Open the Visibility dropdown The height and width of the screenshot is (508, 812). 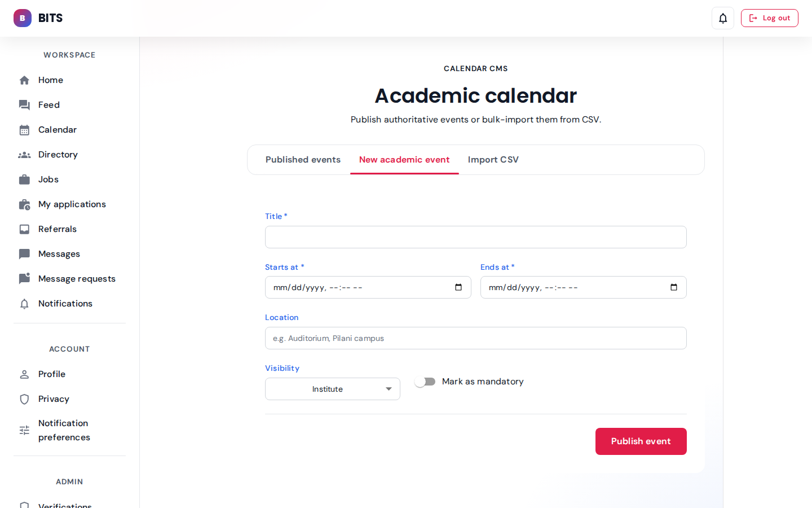point(333,389)
